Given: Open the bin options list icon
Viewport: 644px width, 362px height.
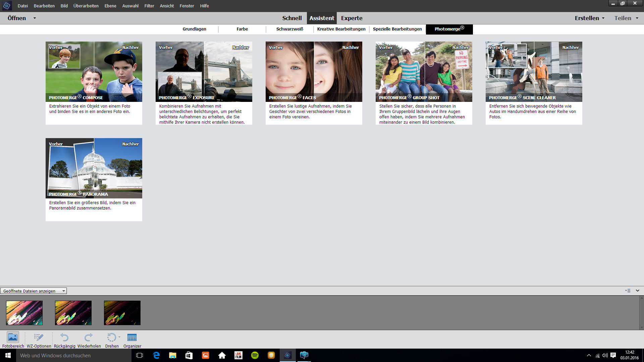Looking at the screenshot, I should pos(628,291).
